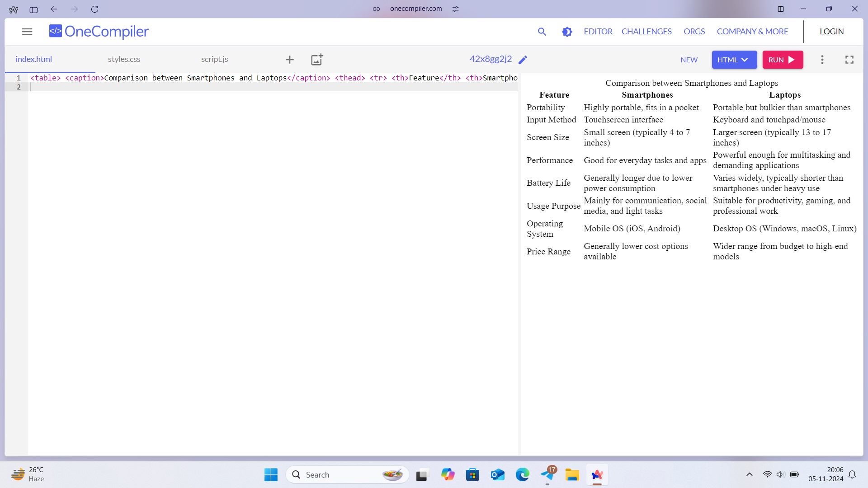Click 'Touchscreen interface' cell in output table

[x=623, y=120]
